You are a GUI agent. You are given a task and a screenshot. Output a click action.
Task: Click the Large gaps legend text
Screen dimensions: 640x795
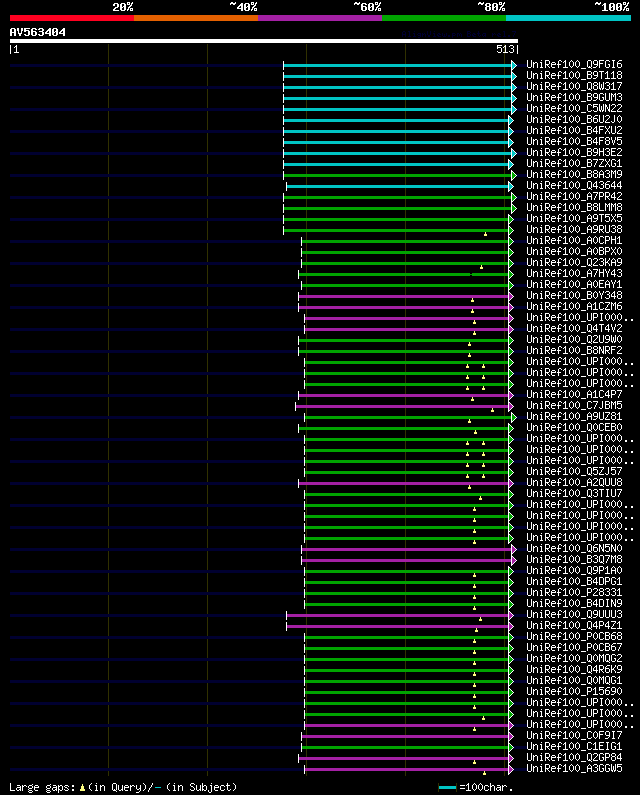123,787
